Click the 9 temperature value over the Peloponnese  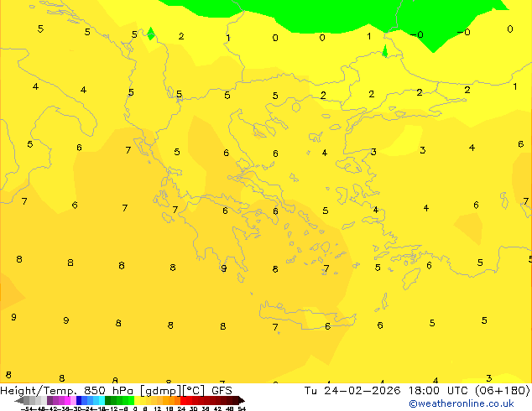[223, 268]
